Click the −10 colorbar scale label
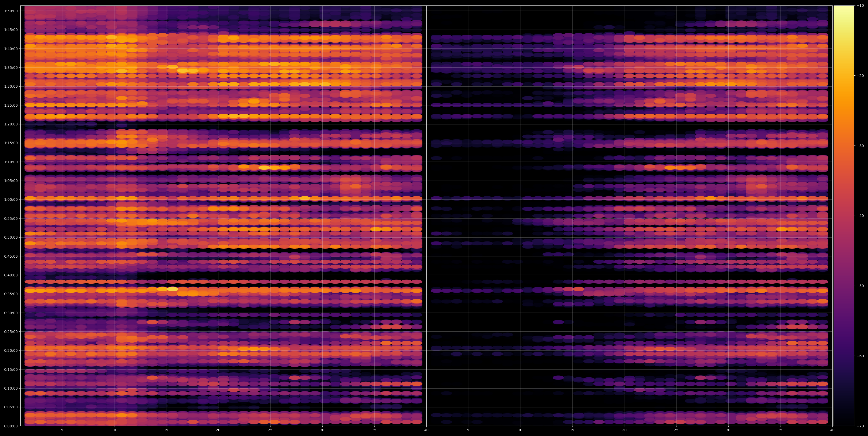Screen dimensions: 868x436 [860, 6]
